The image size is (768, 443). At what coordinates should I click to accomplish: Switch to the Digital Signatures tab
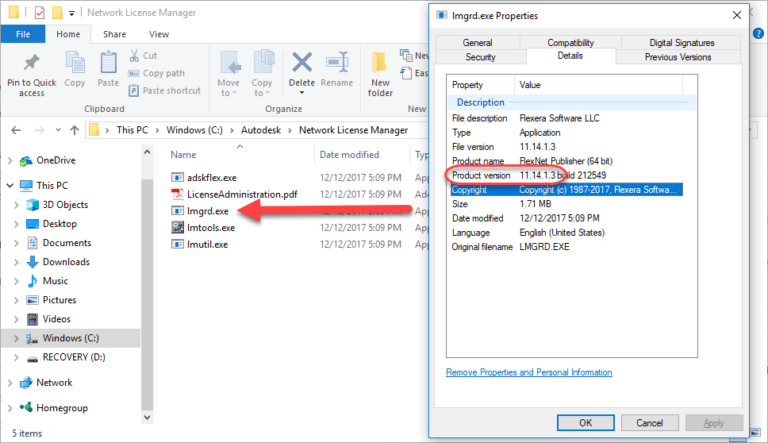[x=681, y=43]
